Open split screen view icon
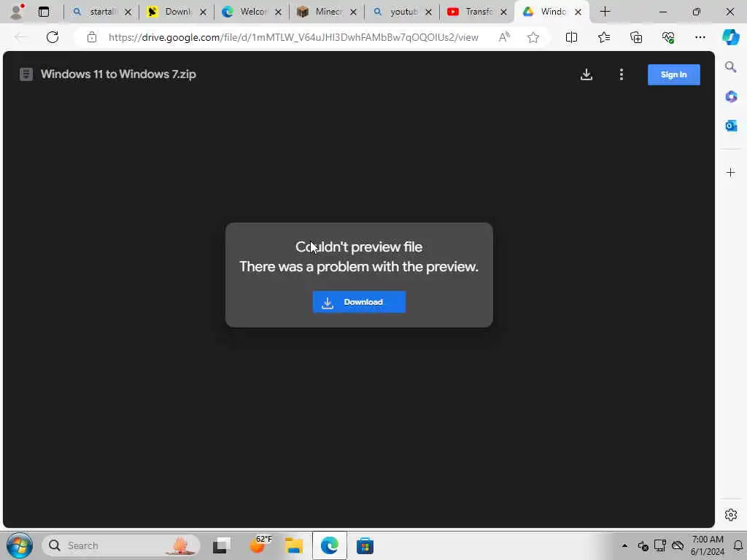This screenshot has height=560, width=747. (x=571, y=37)
